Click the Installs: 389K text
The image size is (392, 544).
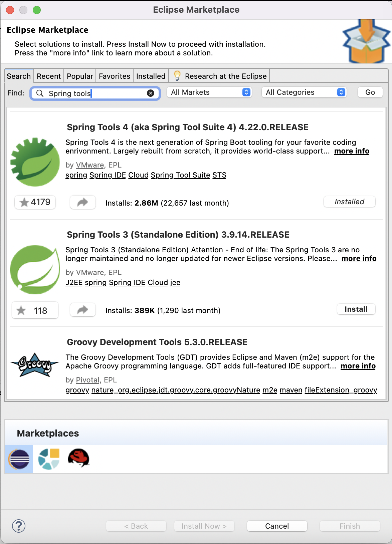coord(130,311)
